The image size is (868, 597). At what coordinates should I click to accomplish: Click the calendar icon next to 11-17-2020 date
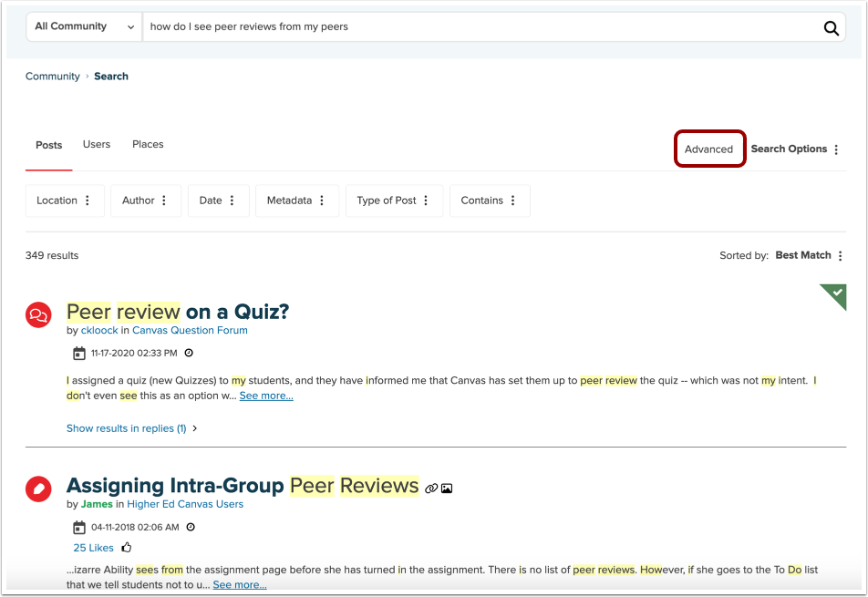79,353
